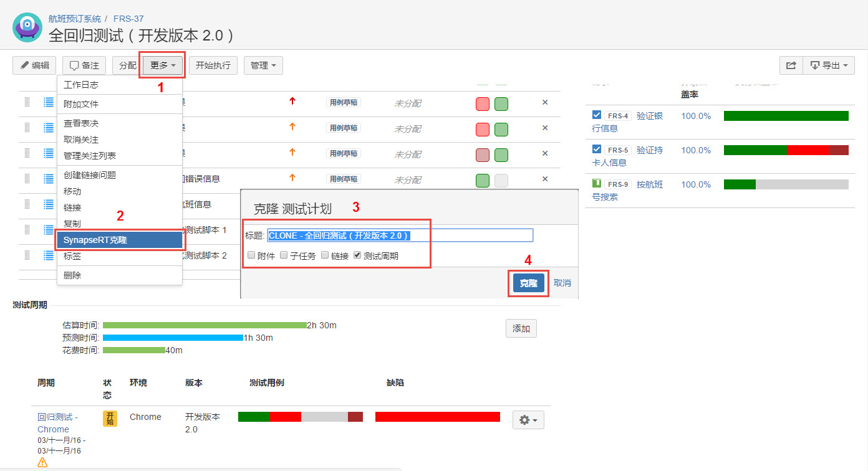This screenshot has height=471, width=868.
Task: Tick the 子任务 checkbox in clone dialog
Action: coord(283,255)
